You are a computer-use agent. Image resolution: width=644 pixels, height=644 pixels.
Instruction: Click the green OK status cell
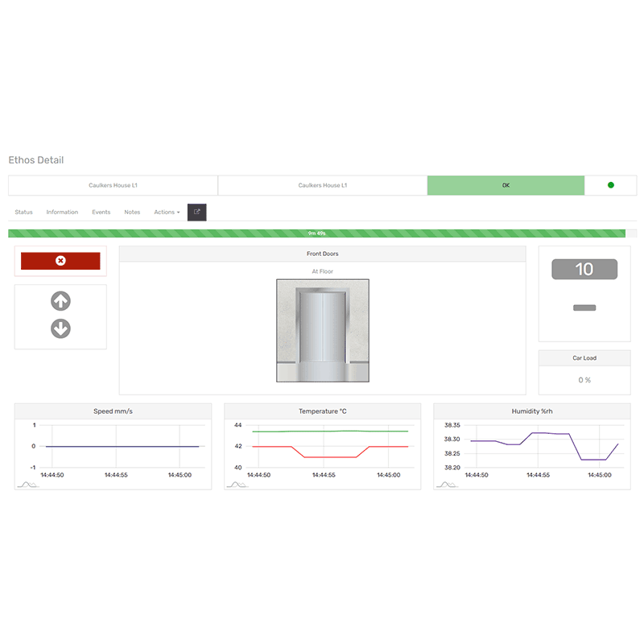(506, 185)
